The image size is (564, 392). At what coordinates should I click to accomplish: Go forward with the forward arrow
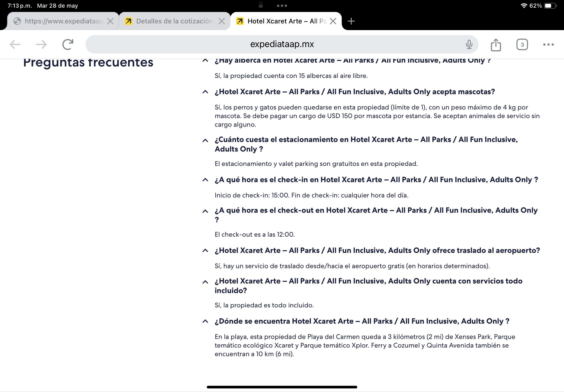(x=41, y=44)
